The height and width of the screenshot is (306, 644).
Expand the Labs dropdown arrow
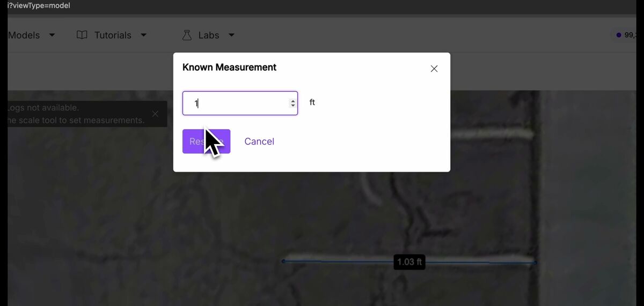(x=231, y=35)
